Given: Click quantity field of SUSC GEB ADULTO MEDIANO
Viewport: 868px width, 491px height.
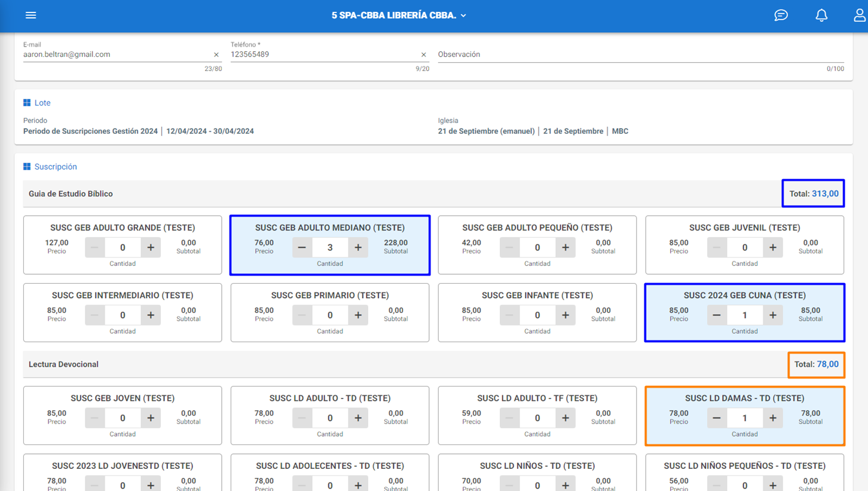Looking at the screenshot, I should [330, 247].
